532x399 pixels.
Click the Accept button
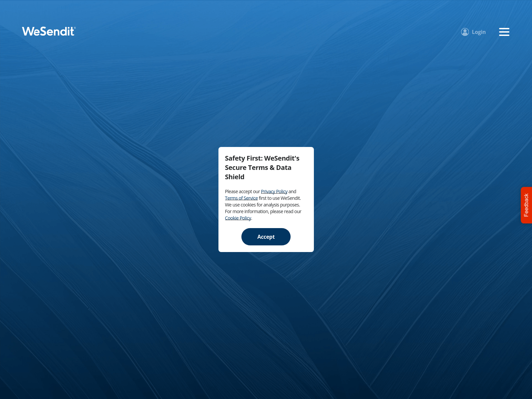coord(266,237)
